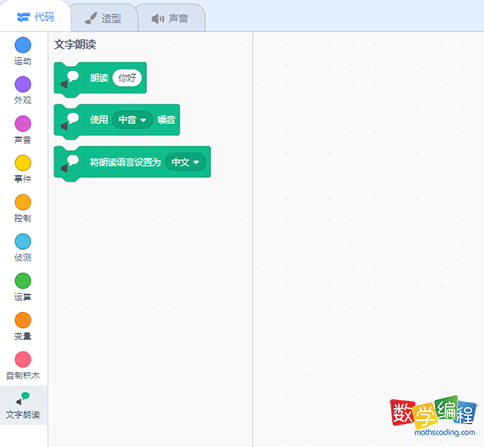This screenshot has height=447, width=484.
Task: Select the 文字朗读 extension category
Action: (23, 405)
